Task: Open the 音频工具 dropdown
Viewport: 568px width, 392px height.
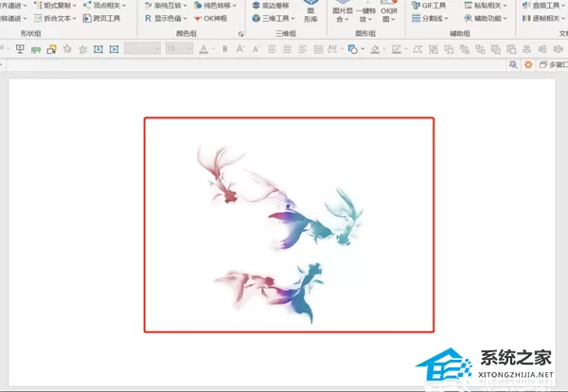Action: click(x=543, y=6)
